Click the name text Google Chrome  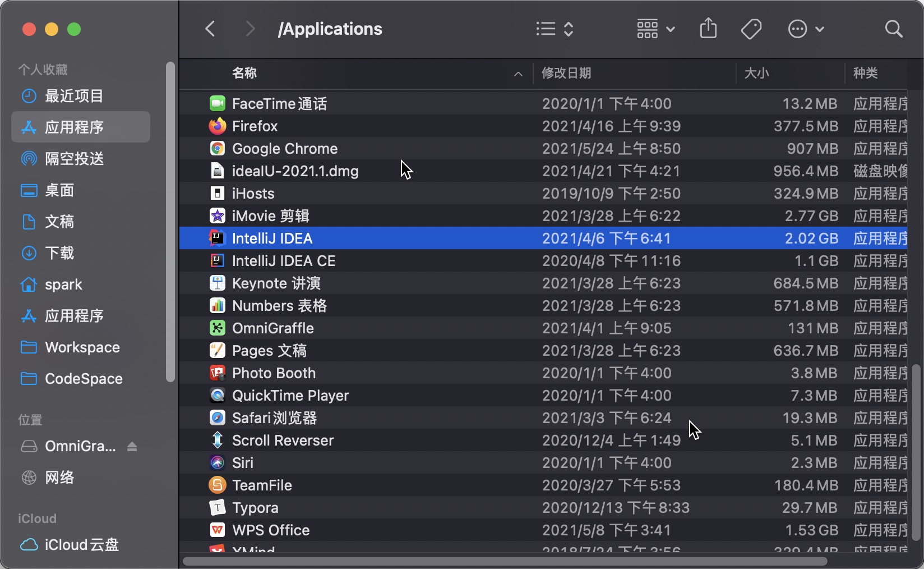click(285, 149)
